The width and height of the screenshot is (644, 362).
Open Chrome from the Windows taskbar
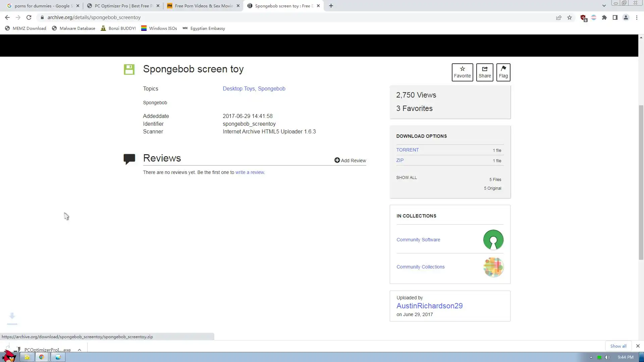[x=42, y=357]
